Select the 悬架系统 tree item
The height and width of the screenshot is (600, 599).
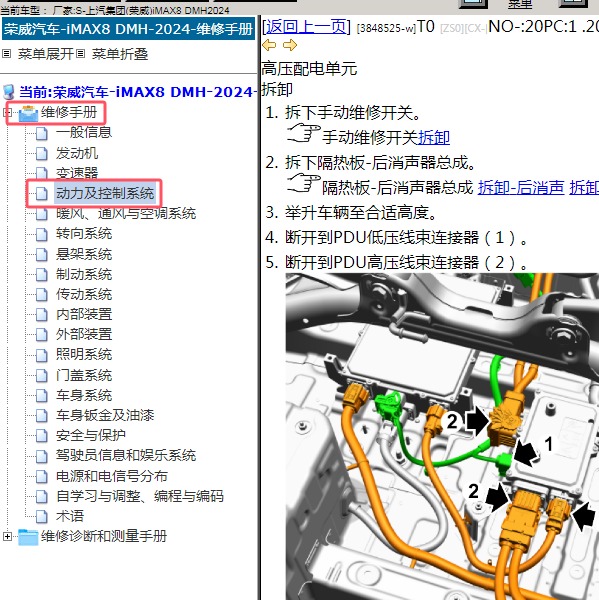point(84,254)
